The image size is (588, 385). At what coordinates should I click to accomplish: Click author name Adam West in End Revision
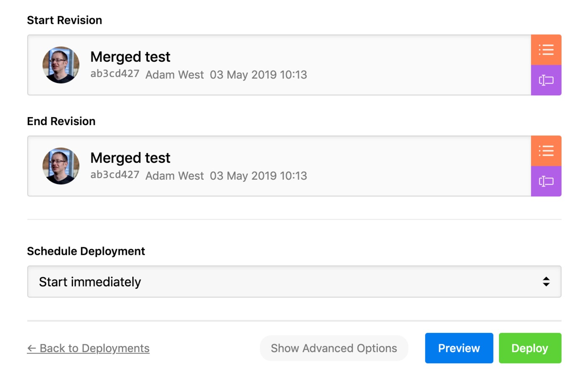(174, 175)
